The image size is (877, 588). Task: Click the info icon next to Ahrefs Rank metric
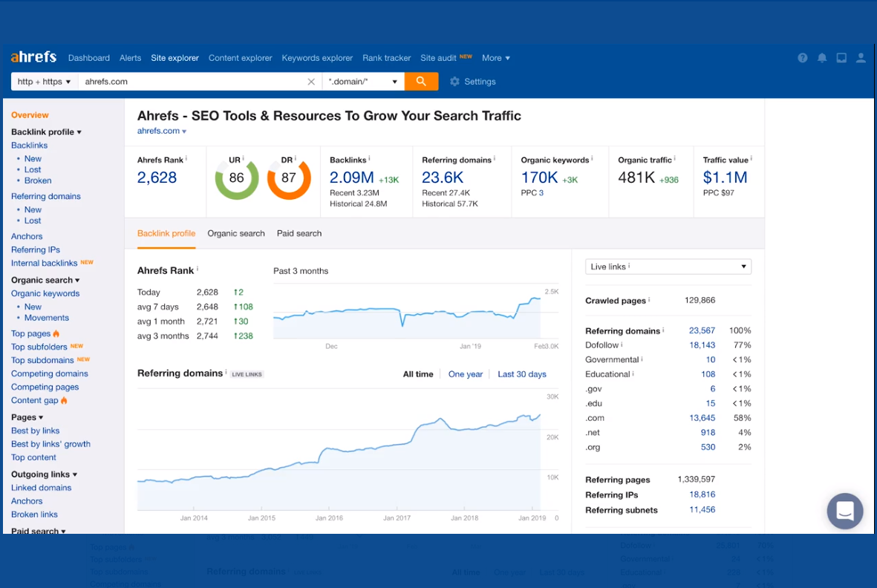186,158
